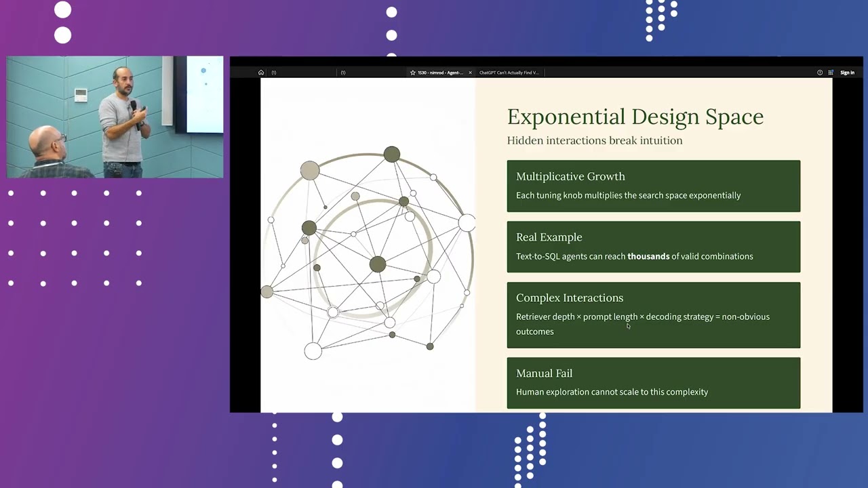Click the 'Complex Interactions' card heading
This screenshot has width=868, height=488.
pyautogui.click(x=570, y=298)
